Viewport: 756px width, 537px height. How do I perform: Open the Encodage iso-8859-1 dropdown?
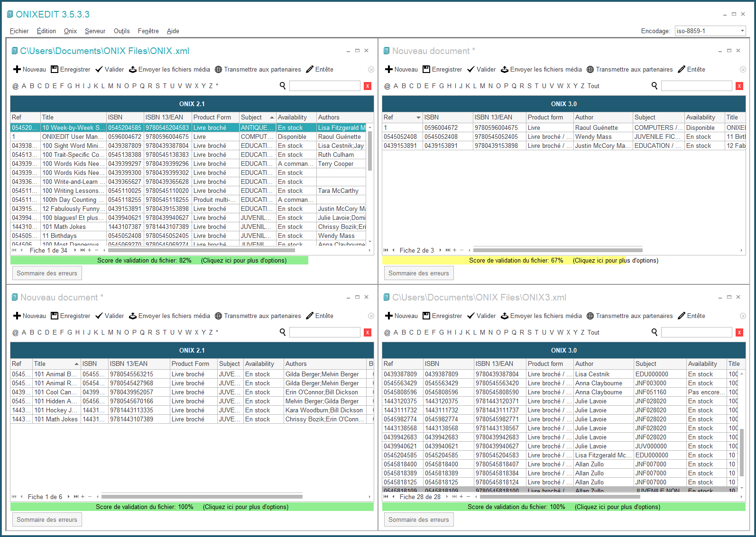710,31
